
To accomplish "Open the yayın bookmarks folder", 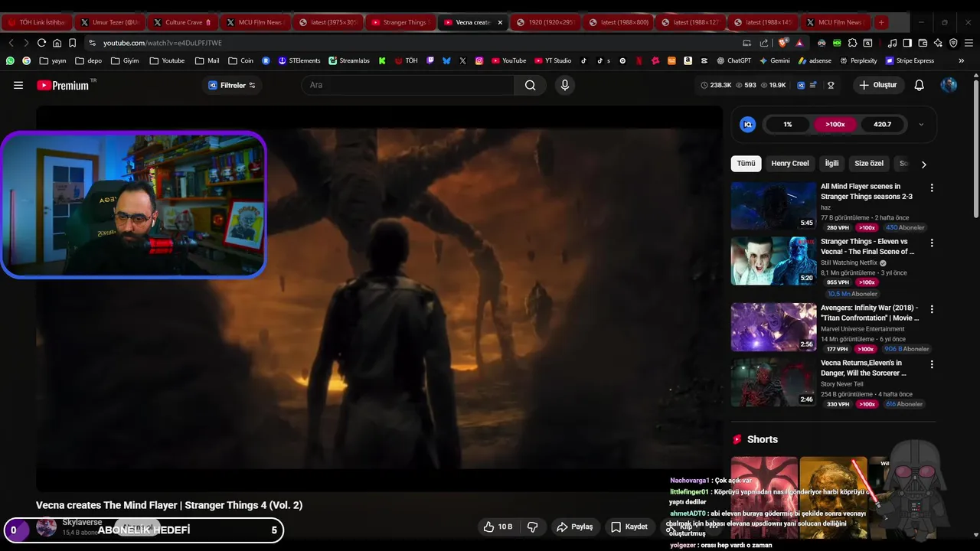I will pyautogui.click(x=53, y=60).
